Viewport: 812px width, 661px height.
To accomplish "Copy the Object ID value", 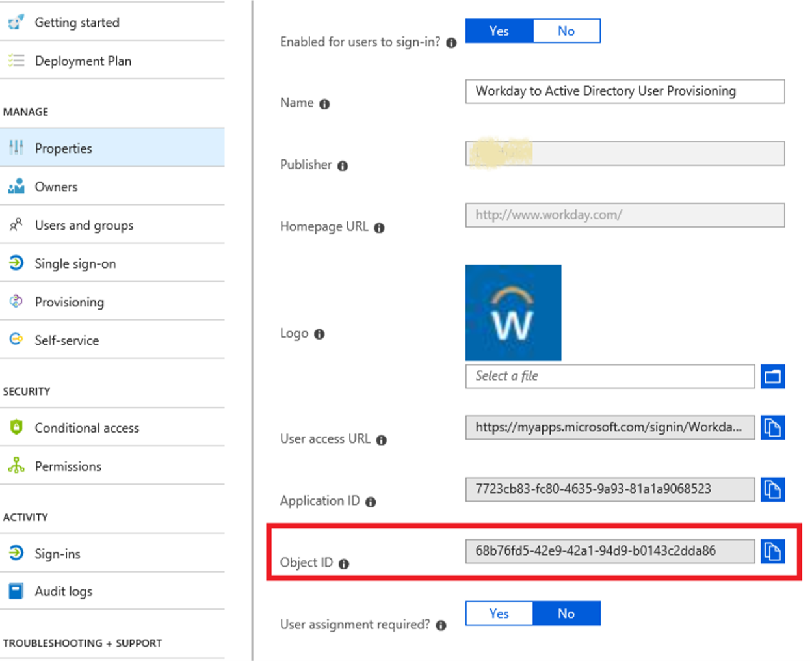I will click(772, 551).
